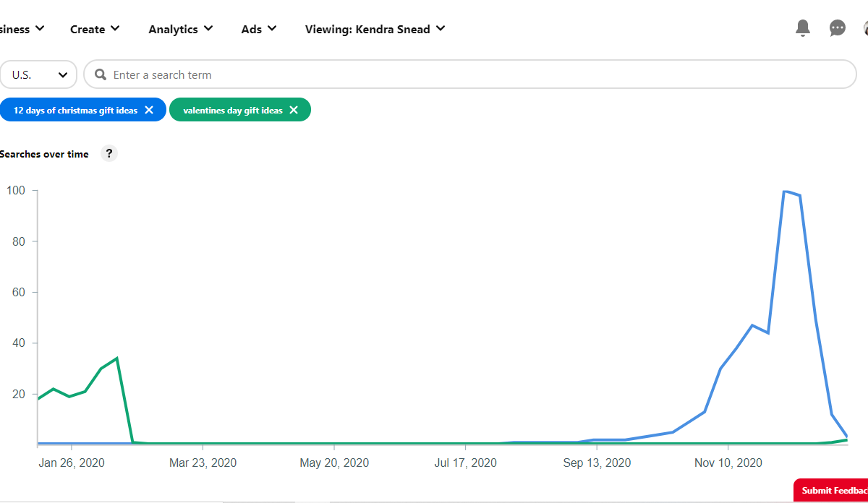Remove the valentines day gift ideas term

(x=294, y=110)
